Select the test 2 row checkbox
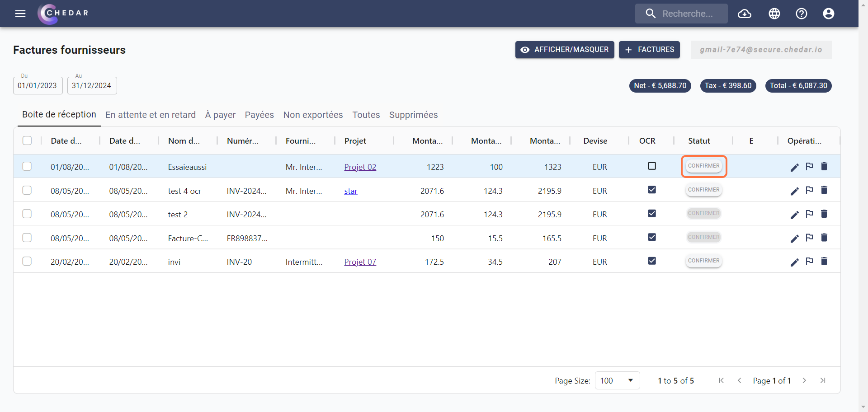 27,214
